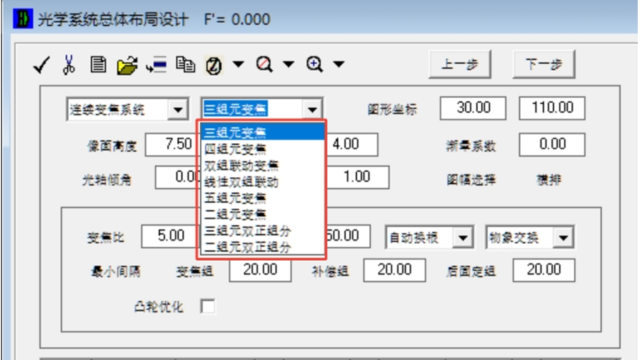Click the 下一步 button
The height and width of the screenshot is (360, 640).
pos(544,64)
